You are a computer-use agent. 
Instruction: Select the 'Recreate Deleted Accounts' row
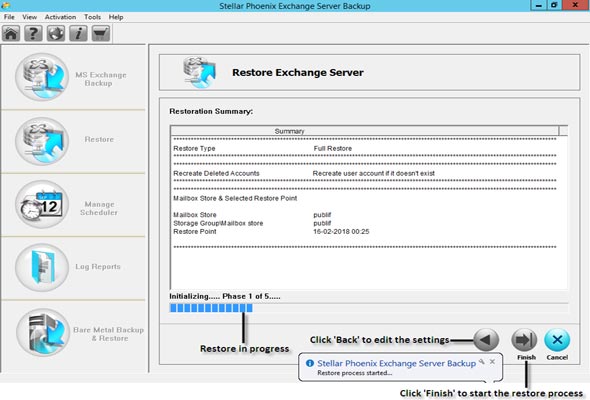pos(365,173)
